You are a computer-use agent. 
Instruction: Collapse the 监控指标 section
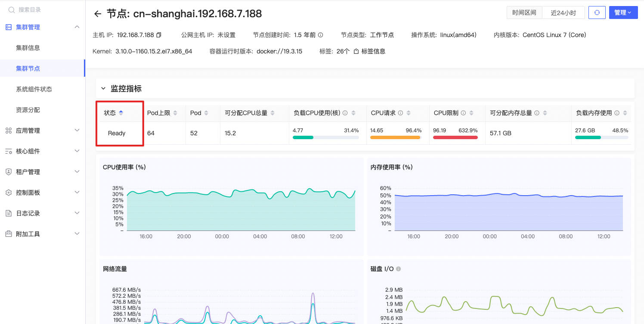(x=103, y=89)
